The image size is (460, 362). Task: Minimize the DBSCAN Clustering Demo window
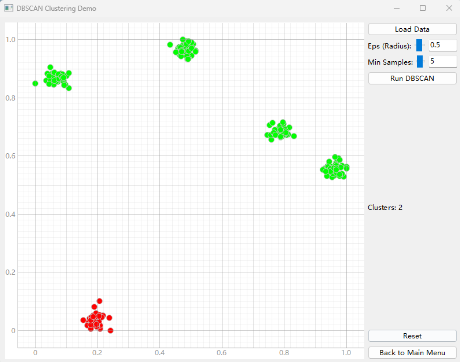point(397,8)
